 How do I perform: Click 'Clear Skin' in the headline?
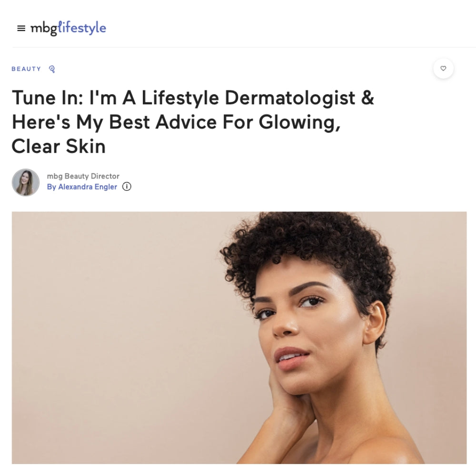[x=59, y=146]
